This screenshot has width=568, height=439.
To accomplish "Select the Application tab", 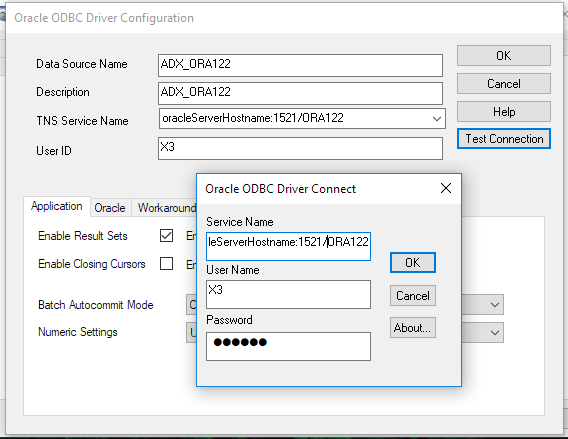I will click(57, 206).
